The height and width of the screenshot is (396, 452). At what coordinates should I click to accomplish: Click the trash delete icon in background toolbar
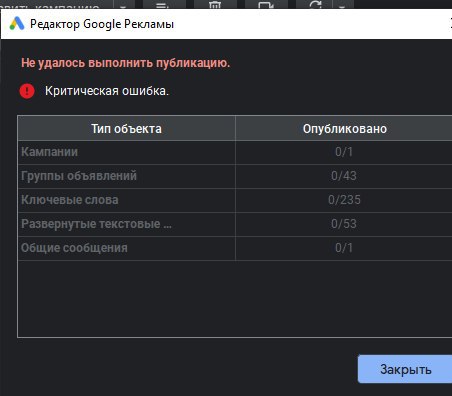click(x=215, y=5)
